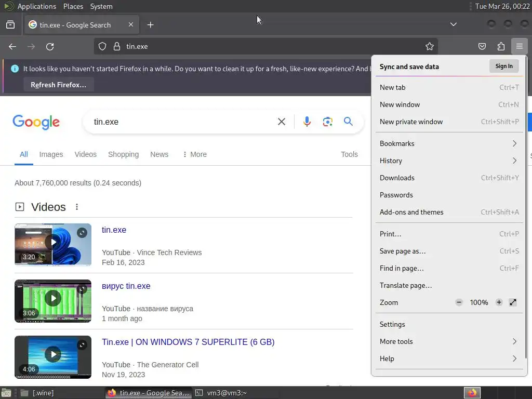Click the Google search magnifier
Screen dimensions: 532x399
348,122
